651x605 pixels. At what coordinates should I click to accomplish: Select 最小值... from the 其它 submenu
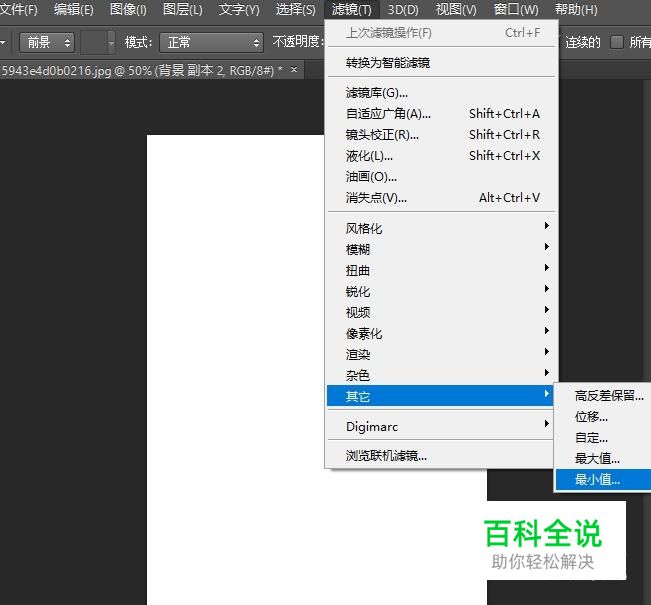tap(604, 480)
